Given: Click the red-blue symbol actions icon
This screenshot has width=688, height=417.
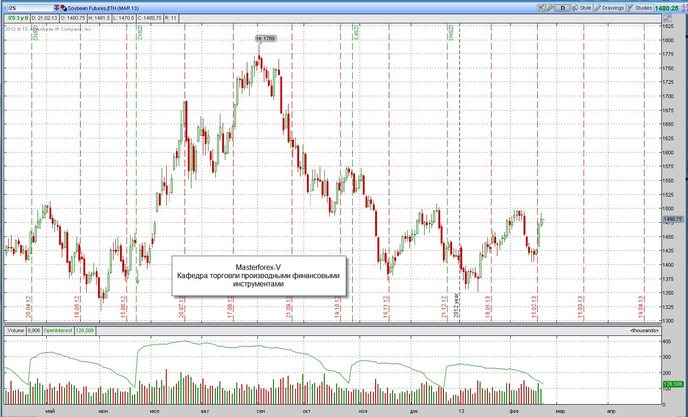Looking at the screenshot, I should point(64,8).
